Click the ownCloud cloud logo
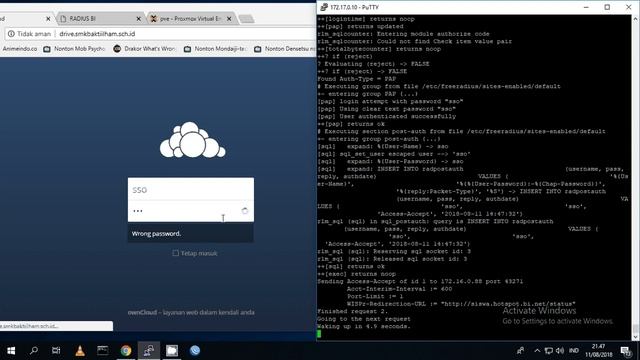Image resolution: width=640 pixels, height=360 pixels. coord(192,140)
